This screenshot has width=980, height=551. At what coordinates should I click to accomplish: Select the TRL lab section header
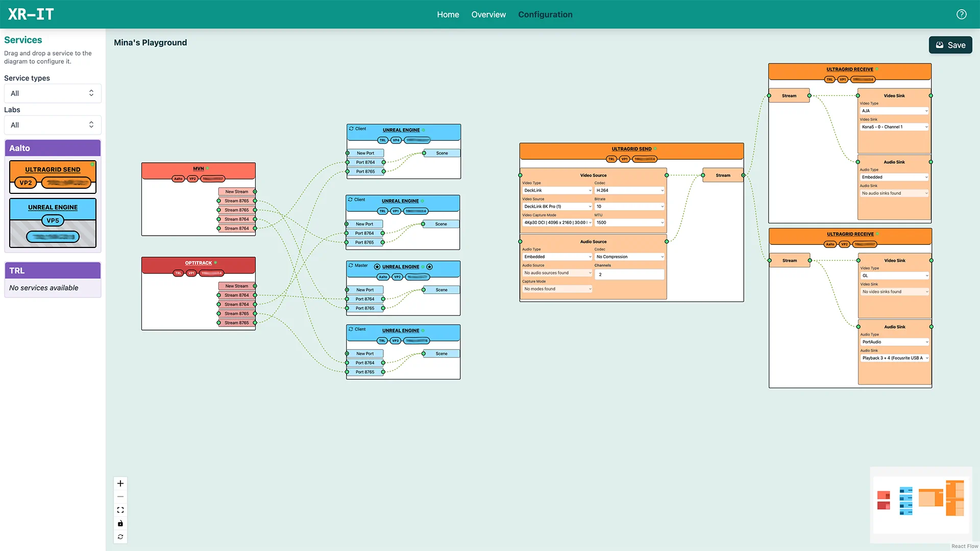coord(53,270)
